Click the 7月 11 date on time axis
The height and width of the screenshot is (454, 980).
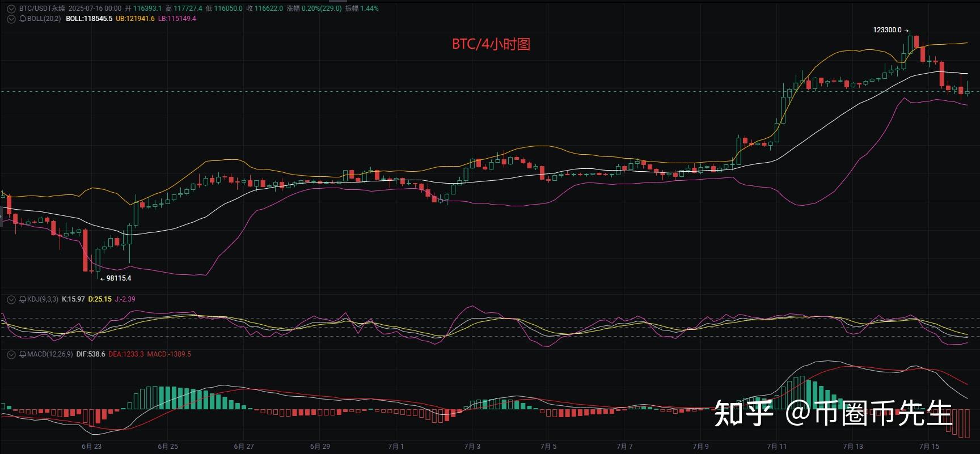pos(776,447)
